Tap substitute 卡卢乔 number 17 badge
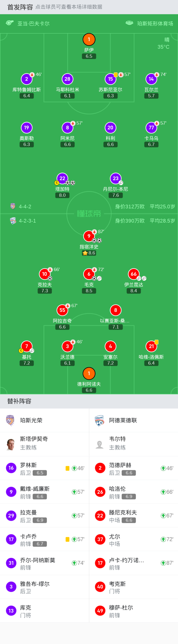The image size is (178, 644). click(x=11, y=539)
